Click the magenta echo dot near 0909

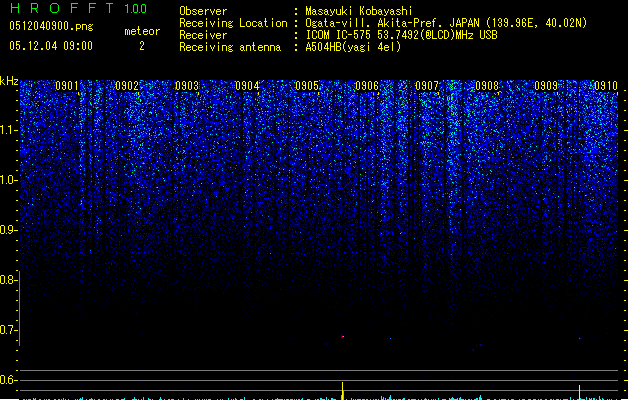click(x=579, y=339)
